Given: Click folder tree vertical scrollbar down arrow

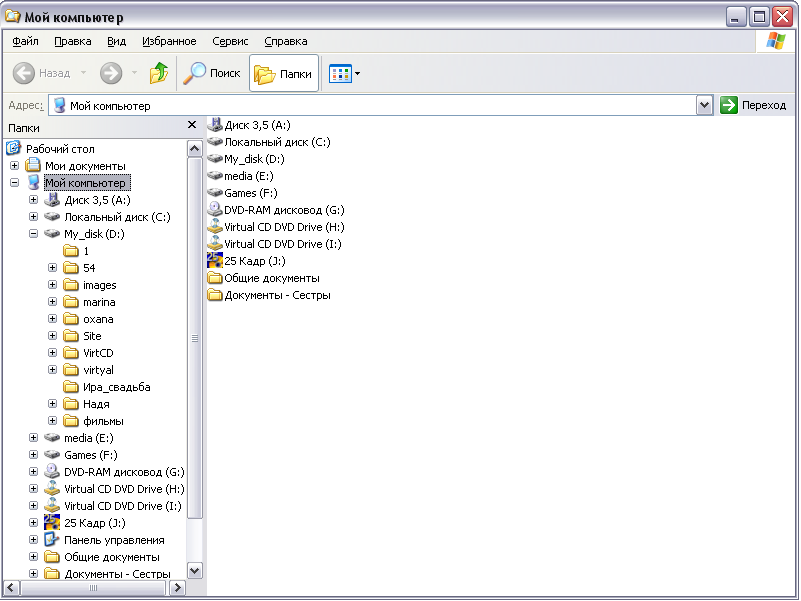Looking at the screenshot, I should point(195,571).
